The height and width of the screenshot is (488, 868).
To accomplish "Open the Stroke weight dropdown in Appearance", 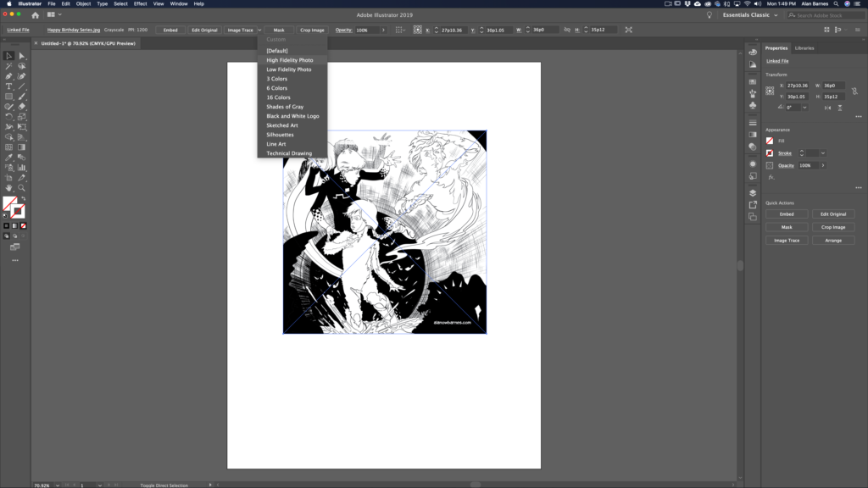I will [822, 153].
